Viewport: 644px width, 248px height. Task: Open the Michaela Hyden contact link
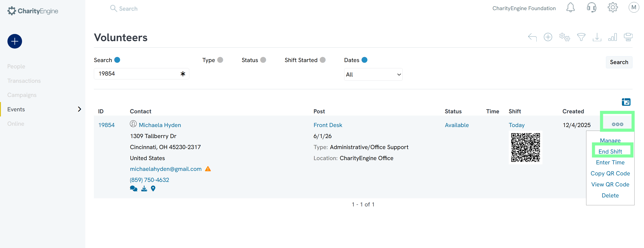(x=160, y=125)
